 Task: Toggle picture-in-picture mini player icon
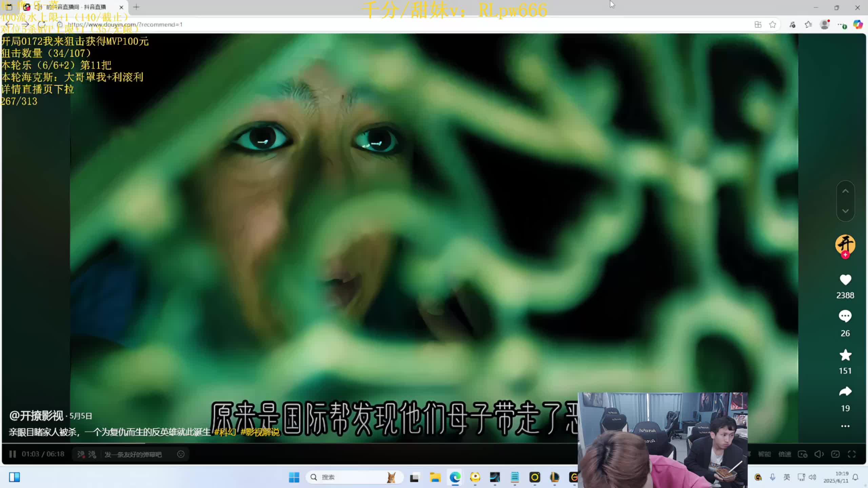click(835, 454)
